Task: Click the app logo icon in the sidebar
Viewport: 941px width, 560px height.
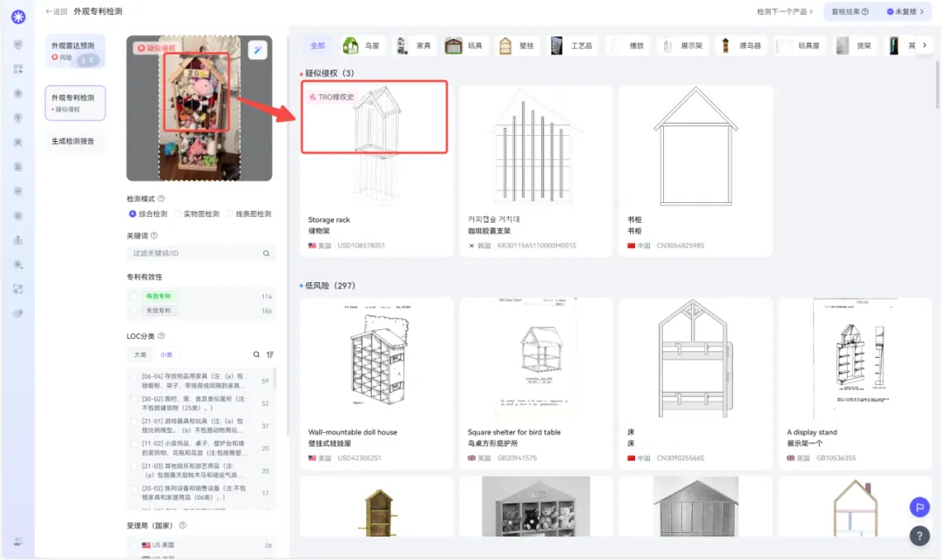Action: click(x=18, y=17)
